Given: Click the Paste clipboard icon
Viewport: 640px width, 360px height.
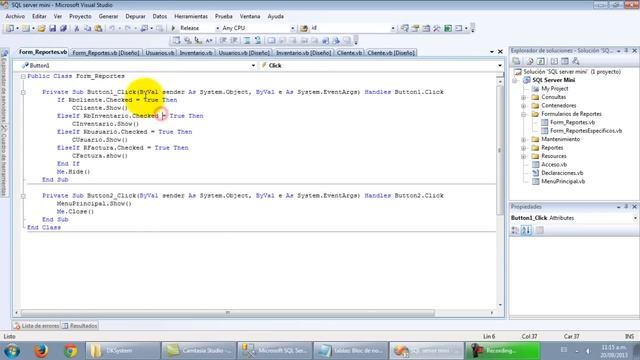Looking at the screenshot, I should pyautogui.click(x=98, y=28).
